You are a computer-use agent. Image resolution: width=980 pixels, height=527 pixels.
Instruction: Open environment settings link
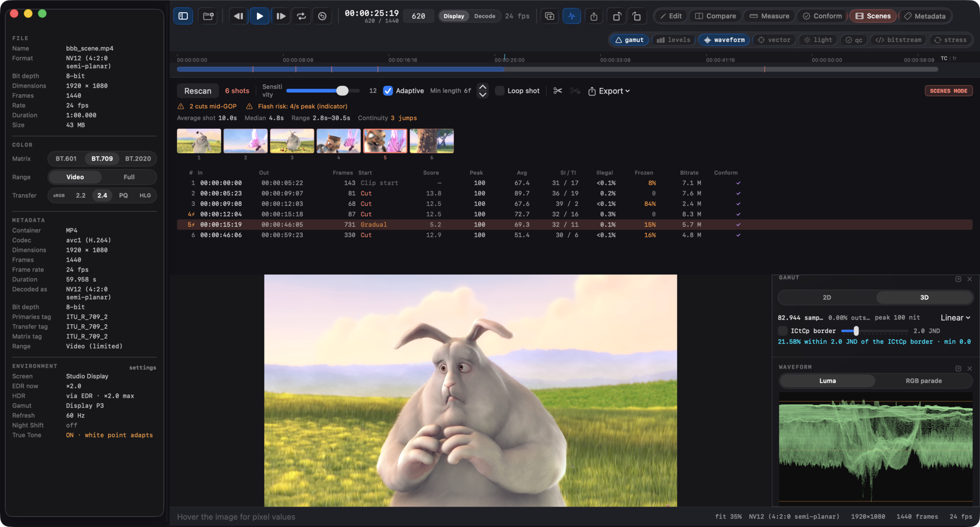tap(142, 368)
